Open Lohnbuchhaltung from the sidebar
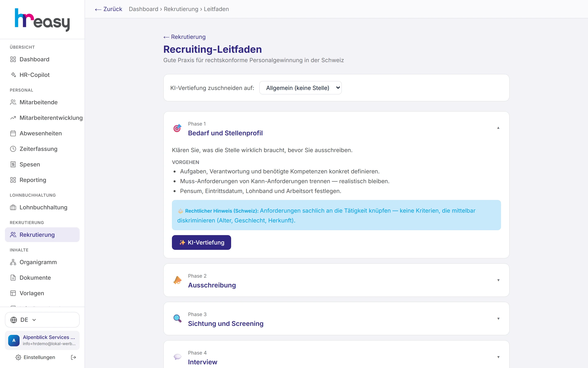This screenshot has width=588, height=368. coord(42,207)
